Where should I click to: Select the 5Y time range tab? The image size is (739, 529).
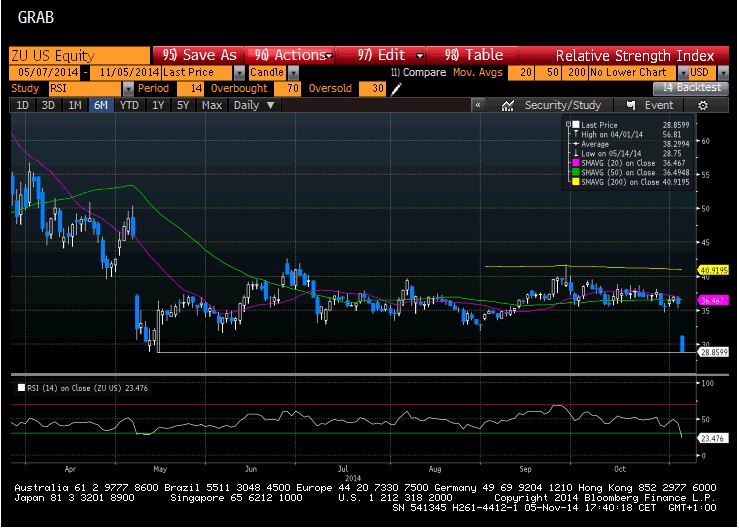[x=183, y=105]
